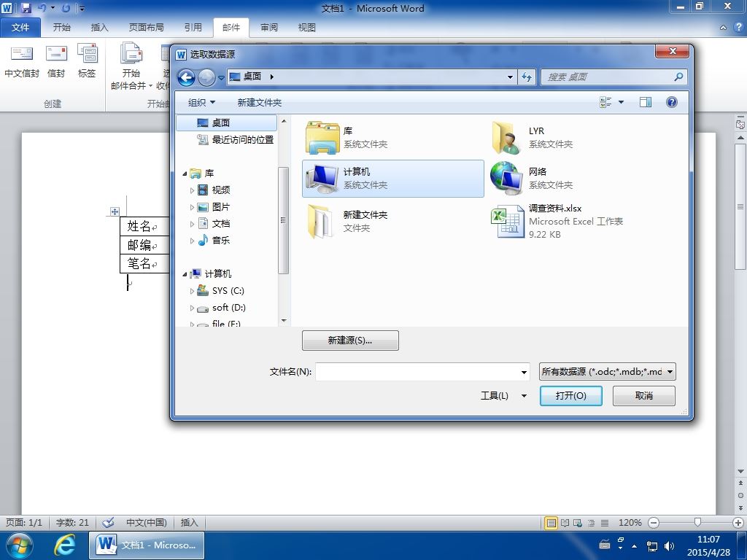Switch to Web Layout view
The width and height of the screenshot is (747, 560).
tap(578, 523)
